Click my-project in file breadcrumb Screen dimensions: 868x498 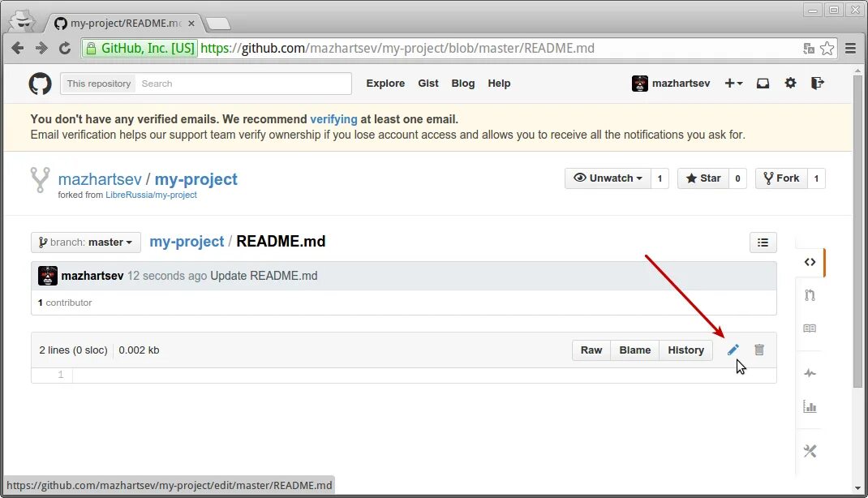(187, 242)
